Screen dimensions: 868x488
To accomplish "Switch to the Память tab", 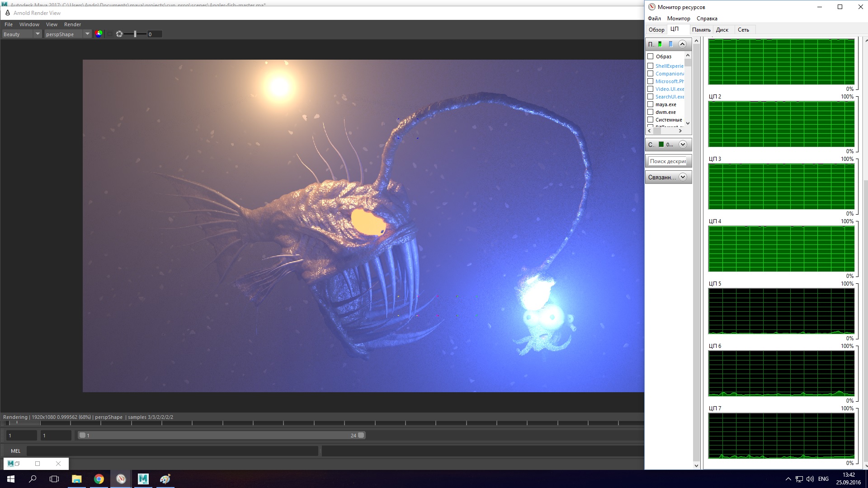I will tap(701, 30).
